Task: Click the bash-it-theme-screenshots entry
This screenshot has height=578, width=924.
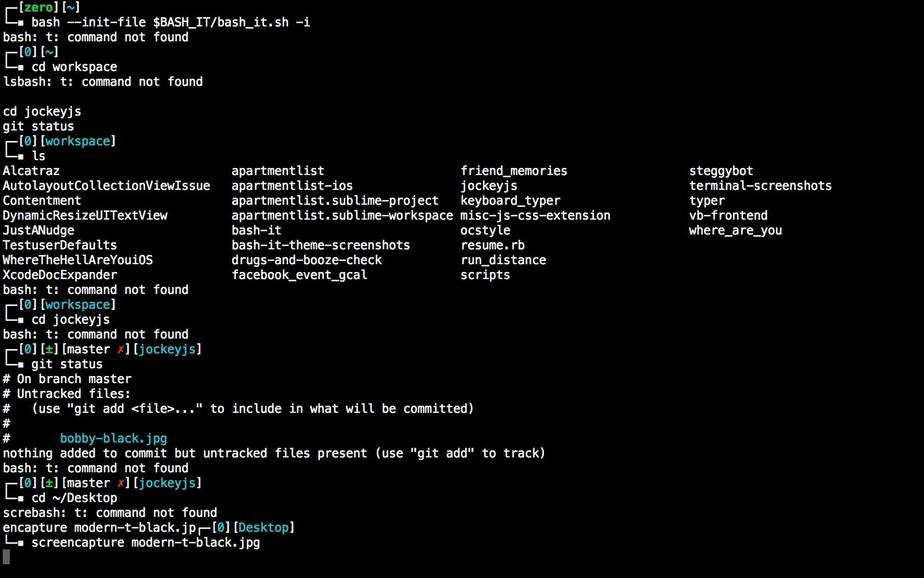Action: point(321,246)
